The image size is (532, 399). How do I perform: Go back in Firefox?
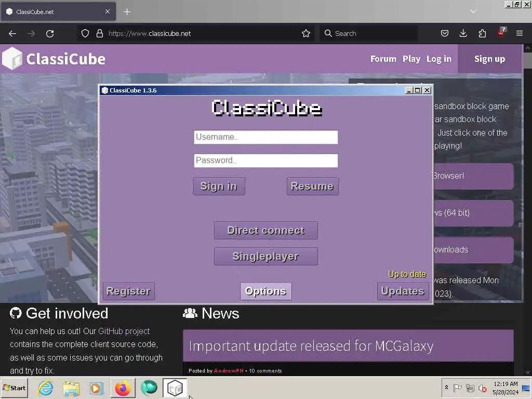12,34
